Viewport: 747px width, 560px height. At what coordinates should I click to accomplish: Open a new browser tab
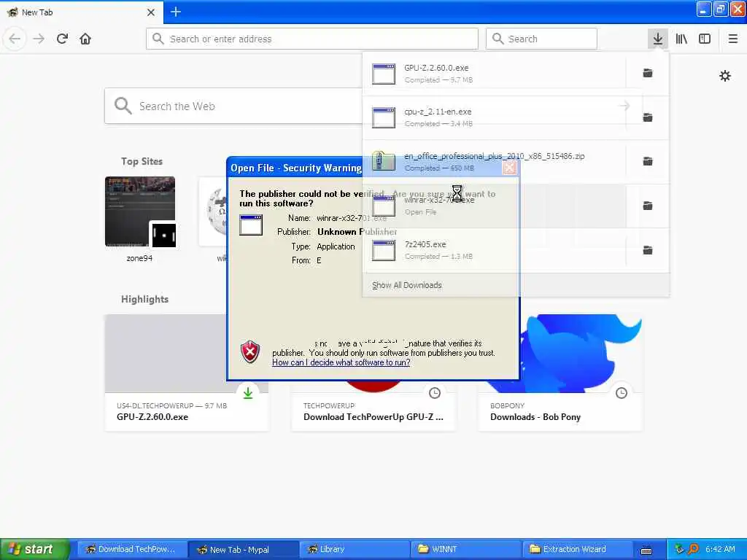pos(176,12)
